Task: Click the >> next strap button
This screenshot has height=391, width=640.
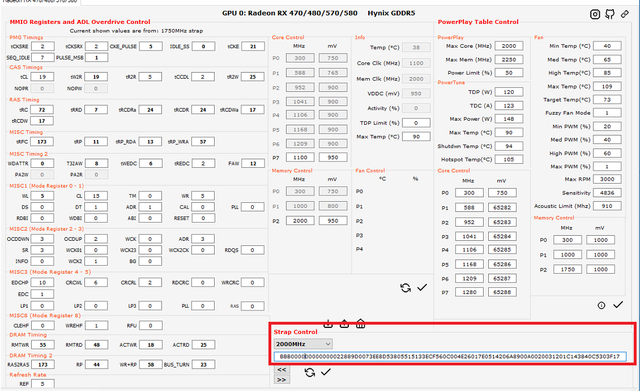Action: [x=282, y=380]
